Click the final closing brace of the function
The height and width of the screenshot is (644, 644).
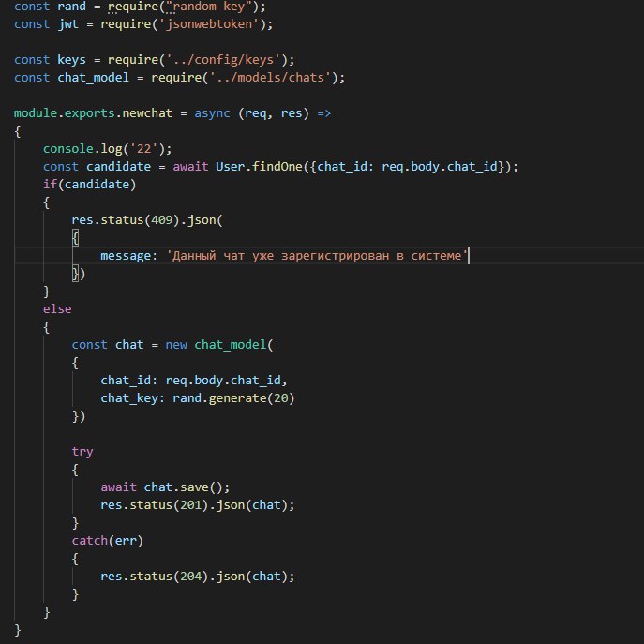click(x=18, y=630)
